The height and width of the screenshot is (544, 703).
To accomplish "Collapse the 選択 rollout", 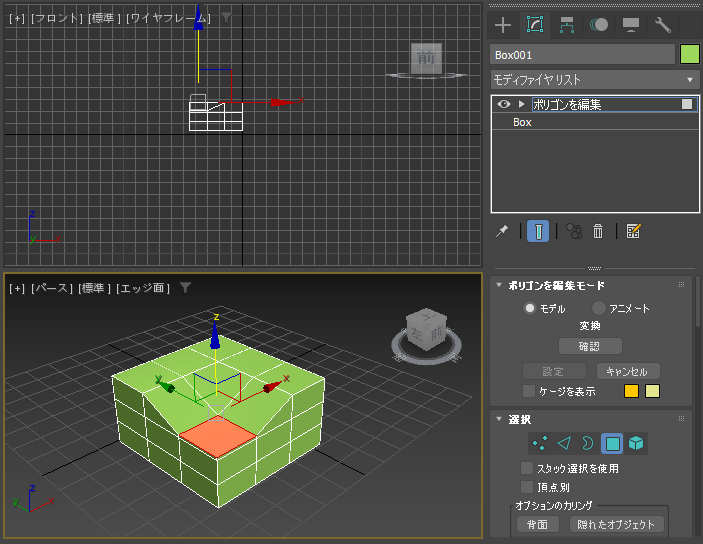I will [499, 419].
